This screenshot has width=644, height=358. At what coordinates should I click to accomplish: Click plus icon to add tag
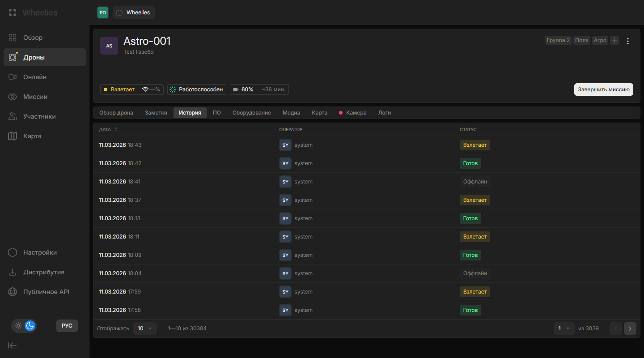(x=614, y=40)
